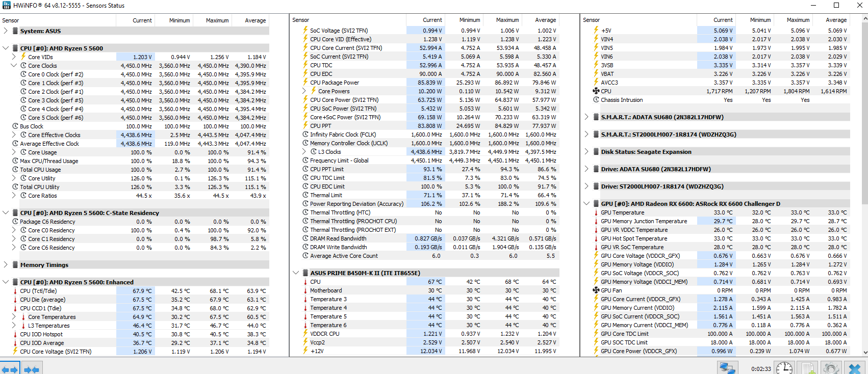Viewport: 868px width, 374px height.
Task: Select the AVCC3 voltage row
Action: (x=721, y=83)
